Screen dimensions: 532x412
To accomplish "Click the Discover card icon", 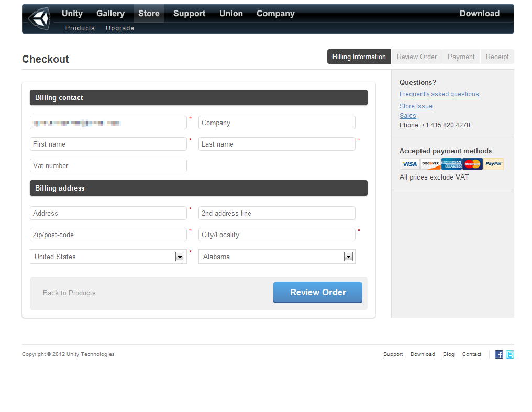I will (430, 164).
